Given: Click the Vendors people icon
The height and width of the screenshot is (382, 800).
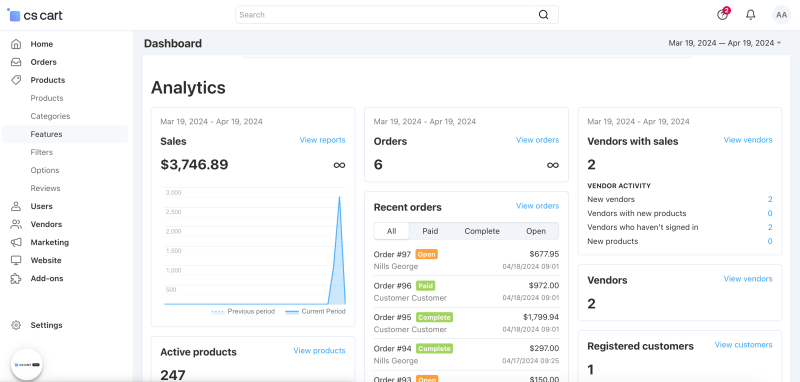Looking at the screenshot, I should [16, 224].
